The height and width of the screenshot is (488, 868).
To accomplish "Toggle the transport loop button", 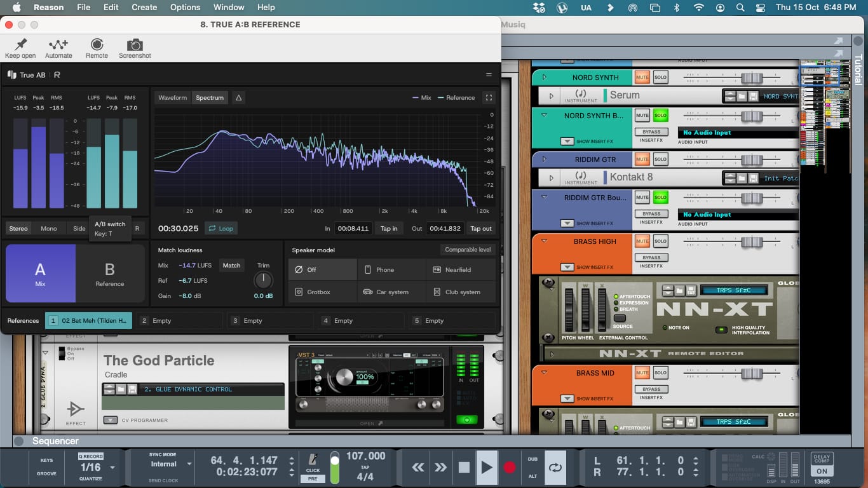I will click(555, 468).
